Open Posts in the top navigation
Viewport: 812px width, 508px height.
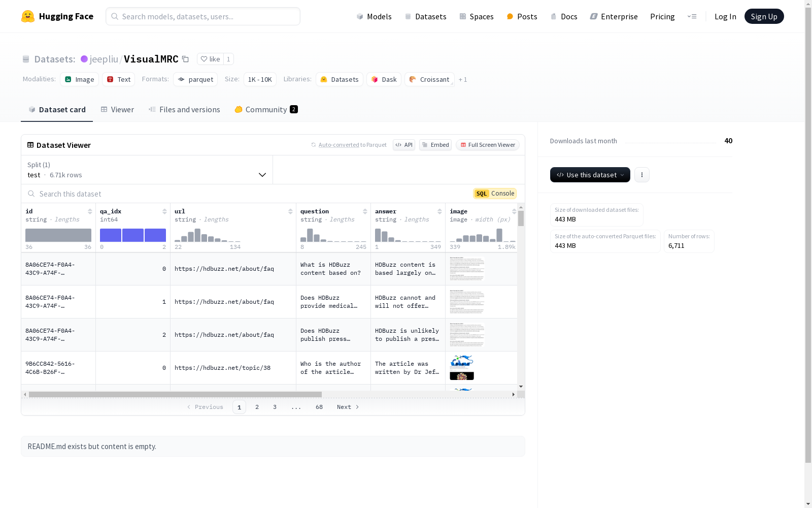(x=522, y=16)
